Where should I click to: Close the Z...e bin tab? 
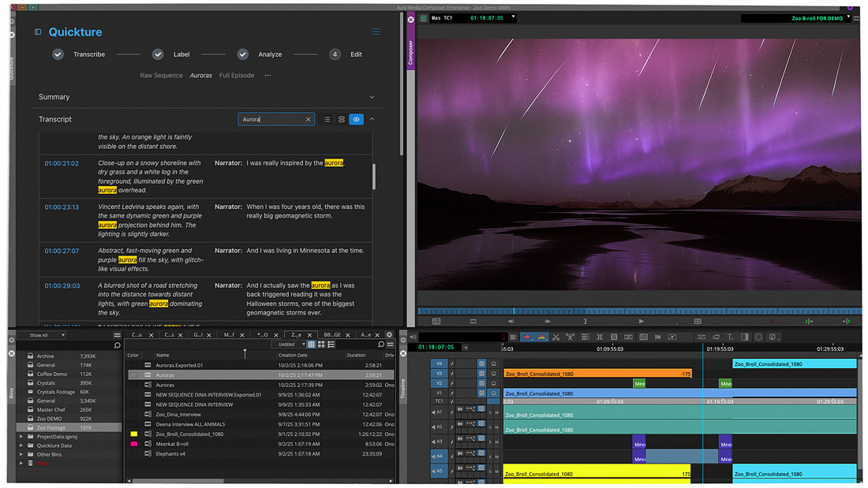click(x=310, y=335)
